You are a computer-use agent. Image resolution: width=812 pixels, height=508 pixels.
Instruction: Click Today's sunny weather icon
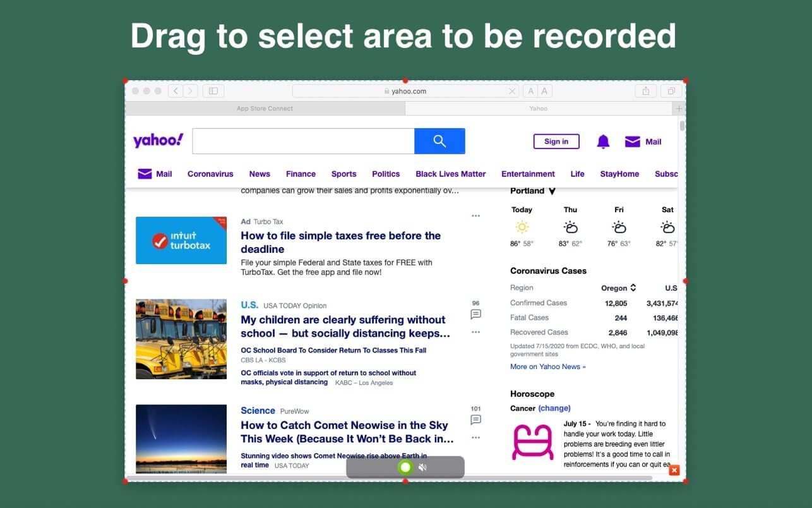click(522, 227)
